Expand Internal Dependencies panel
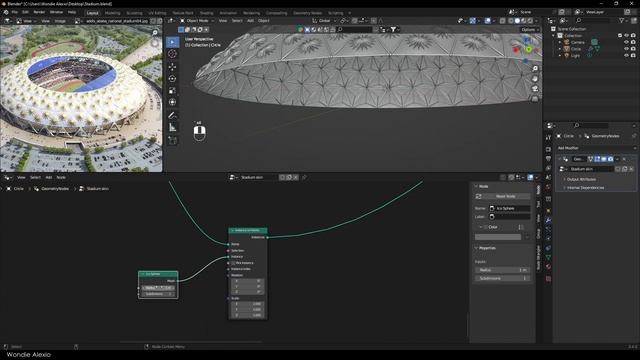640x360 pixels. [x=585, y=188]
